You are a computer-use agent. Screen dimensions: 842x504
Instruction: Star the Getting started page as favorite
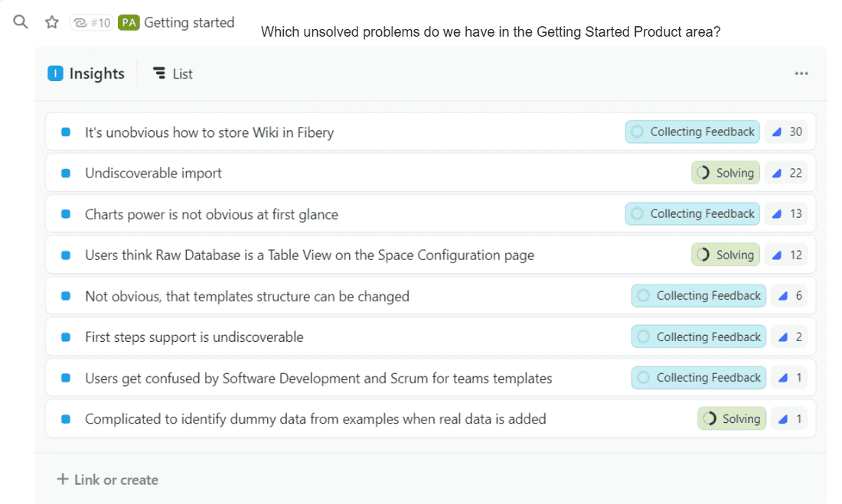[x=52, y=22]
